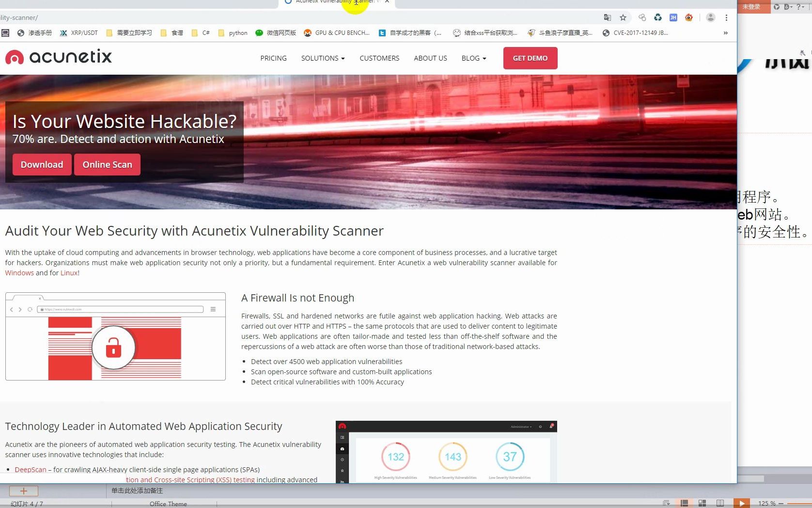
Task: Switch to Slide Sorter view
Action: [702, 503]
